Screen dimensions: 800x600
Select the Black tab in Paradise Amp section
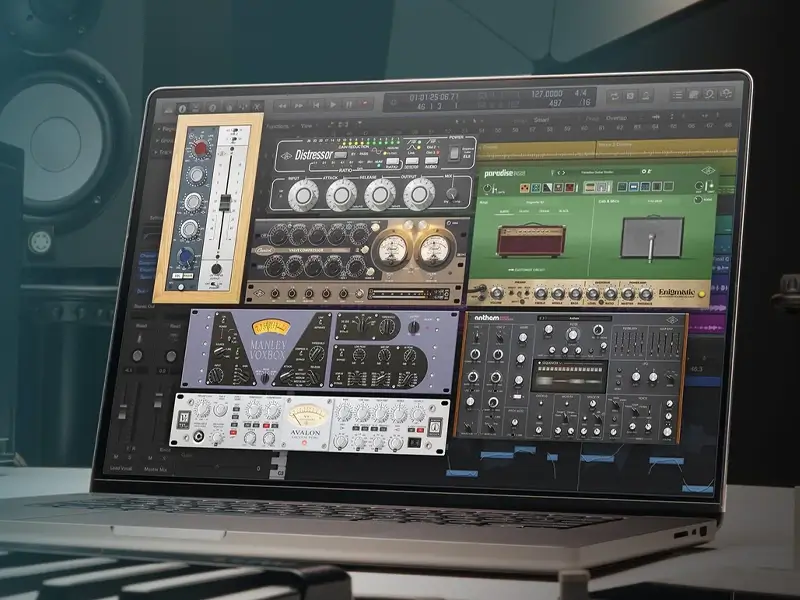point(563,211)
